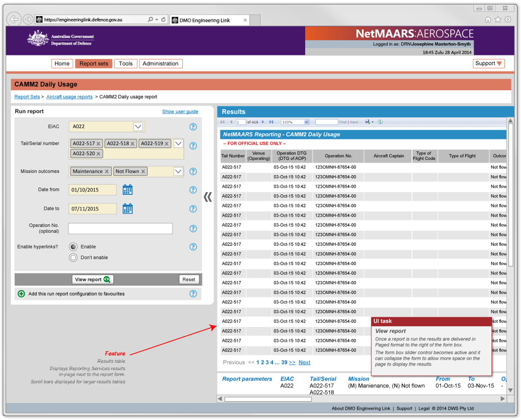
Task: Click scroll down arrow in Results panel
Action: coord(510,390)
